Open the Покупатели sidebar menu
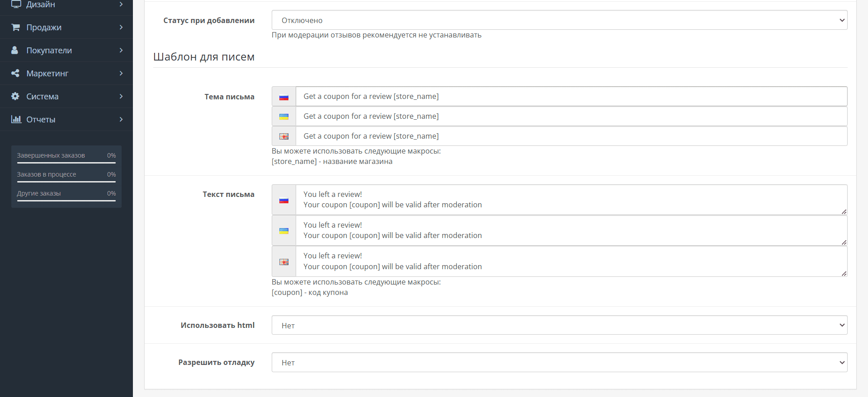Screen dimensions: 868x397 point(66,50)
